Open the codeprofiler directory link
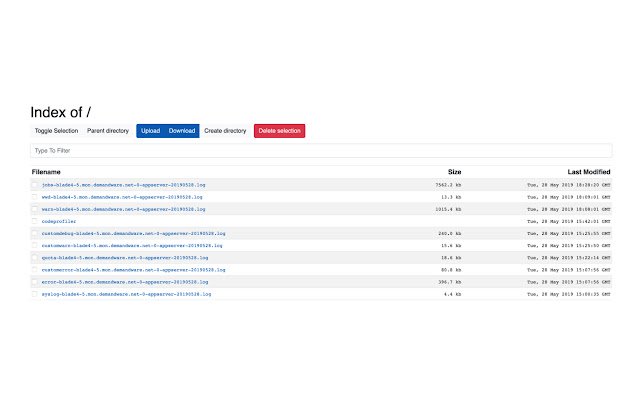This screenshot has height=400, width=640. pyautogui.click(x=59, y=221)
